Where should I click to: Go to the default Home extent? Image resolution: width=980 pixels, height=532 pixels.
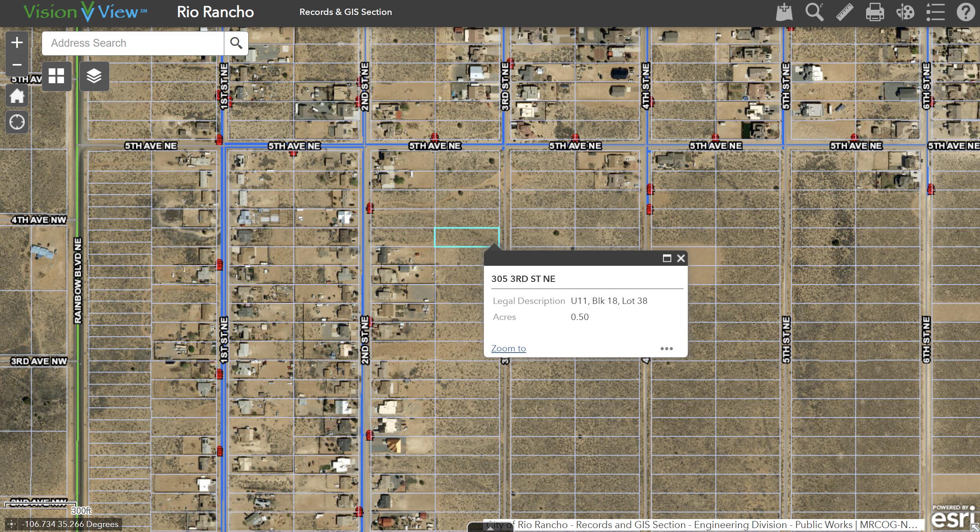pyautogui.click(x=17, y=96)
